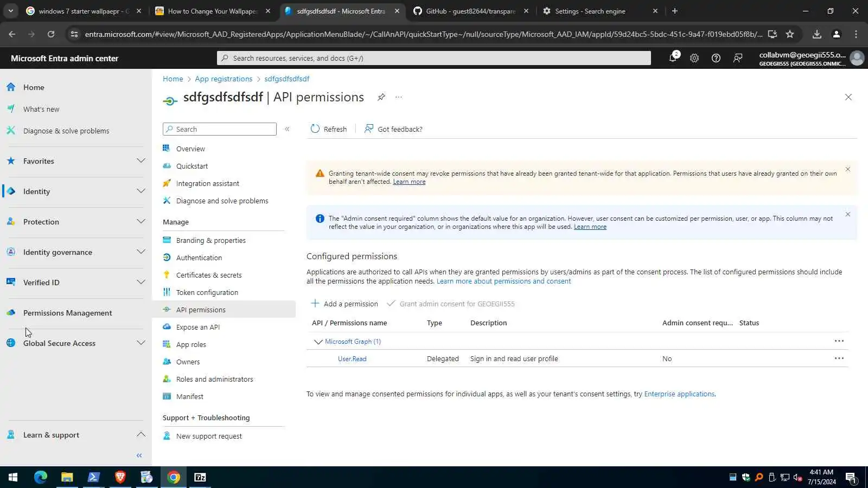Screen dimensions: 868x488
Task: Open more options for User.Read permission
Action: pos(839,358)
